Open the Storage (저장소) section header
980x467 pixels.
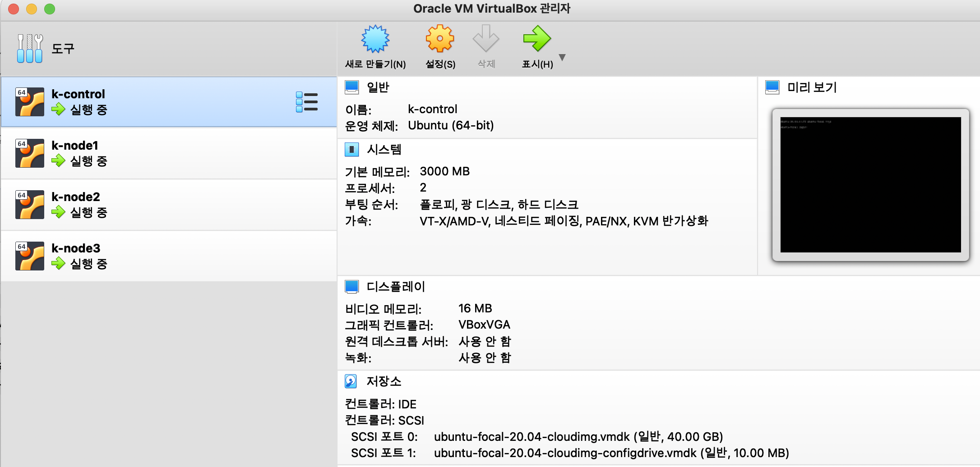[384, 381]
